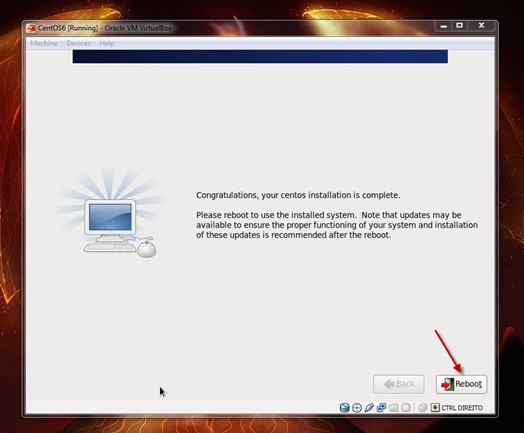Click the window title "CentOS6 [Running]"
Viewport: 524px width, 433px height.
[68, 28]
